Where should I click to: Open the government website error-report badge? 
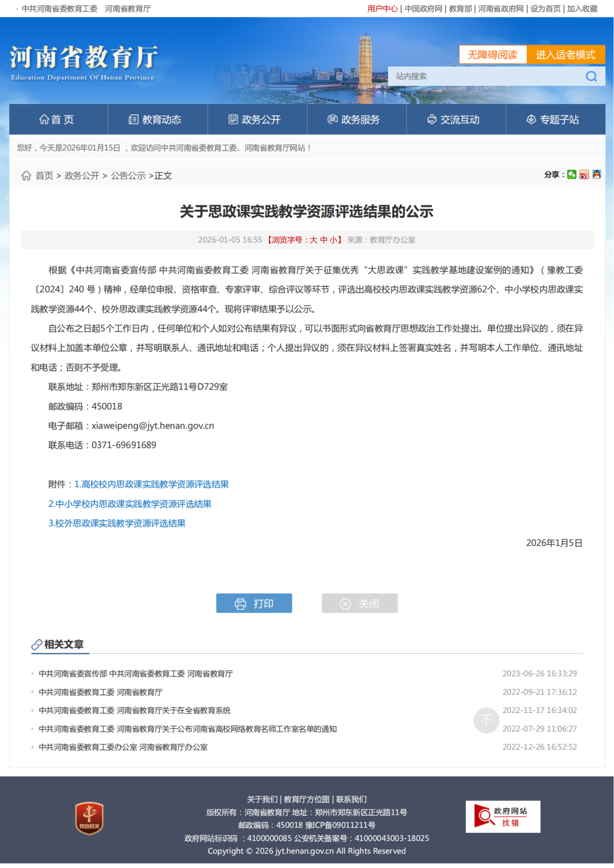point(503,817)
